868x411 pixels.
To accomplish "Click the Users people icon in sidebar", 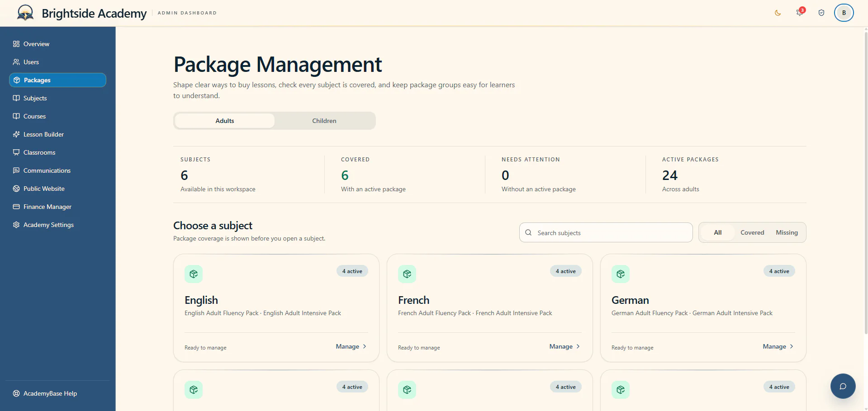I will click(x=16, y=62).
